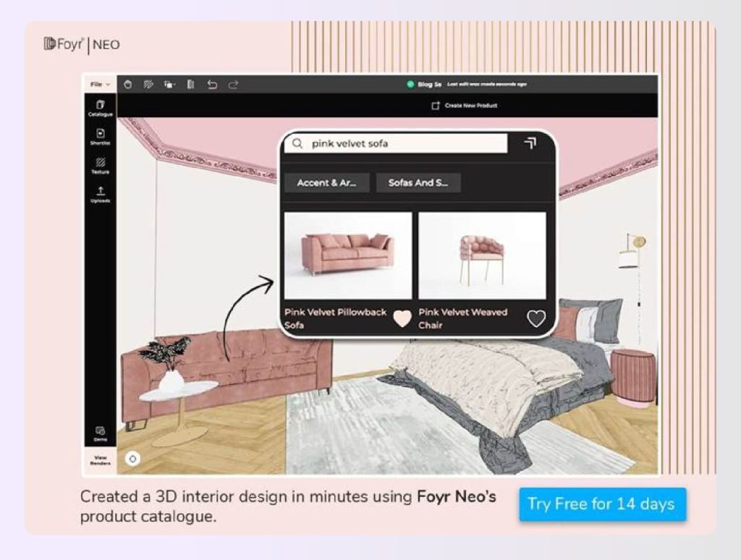Select the pink pouf stool near bed
The height and width of the screenshot is (560, 741).
(633, 378)
